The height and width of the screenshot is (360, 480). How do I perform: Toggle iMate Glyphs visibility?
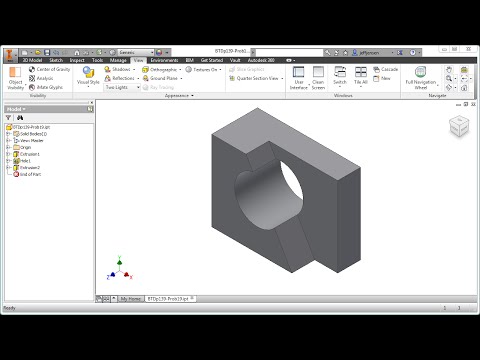point(46,87)
